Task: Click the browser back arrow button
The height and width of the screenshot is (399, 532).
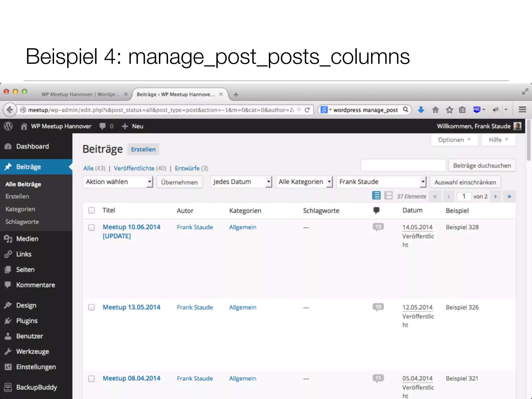Action: point(10,110)
